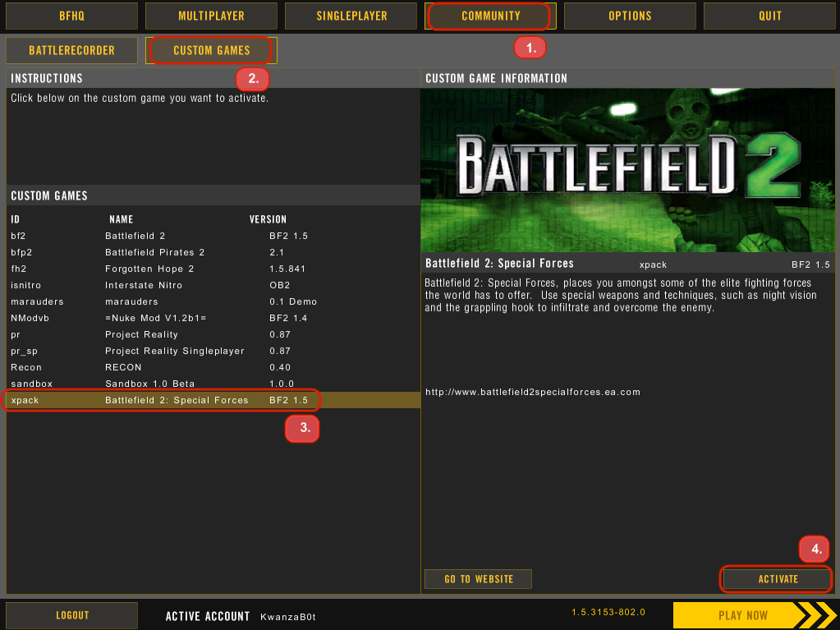Image resolution: width=840 pixels, height=630 pixels.
Task: Click the Activate button
Action: pyautogui.click(x=778, y=579)
